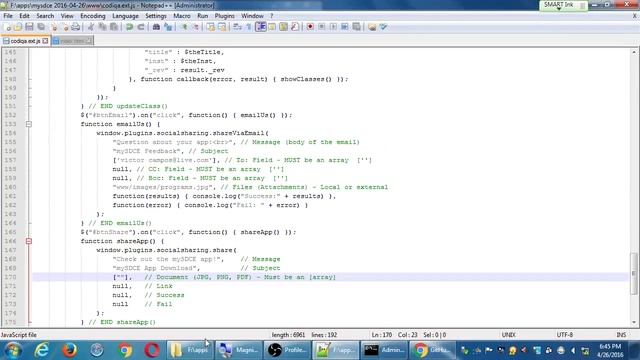Viewport: 640px width, 360px height.
Task: Click the Redo arrow icon
Action: pos(141,27)
